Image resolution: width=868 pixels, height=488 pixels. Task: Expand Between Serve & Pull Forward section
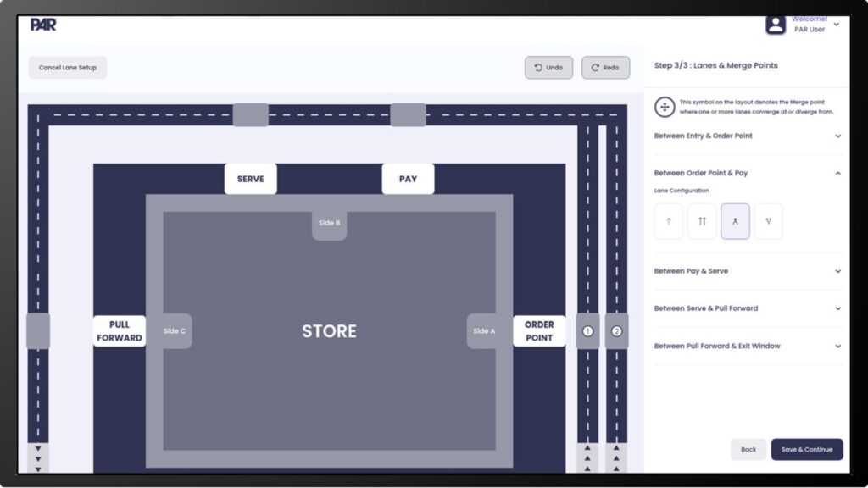(x=747, y=308)
